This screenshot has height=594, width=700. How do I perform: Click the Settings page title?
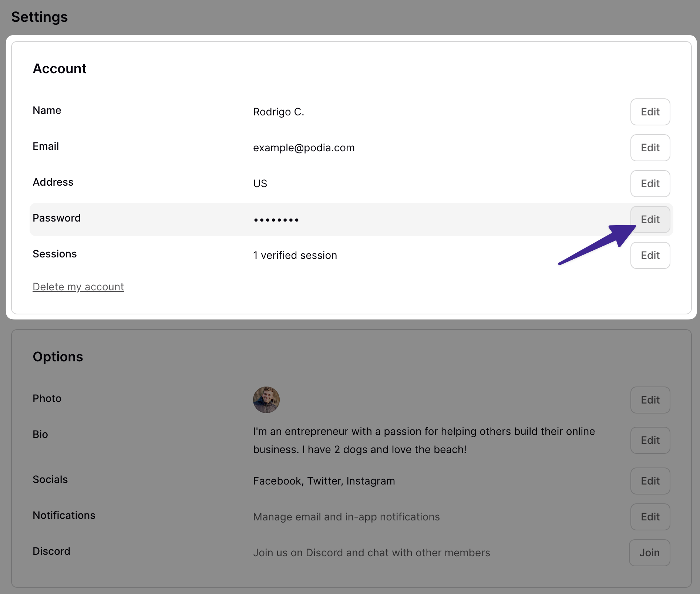coord(40,17)
